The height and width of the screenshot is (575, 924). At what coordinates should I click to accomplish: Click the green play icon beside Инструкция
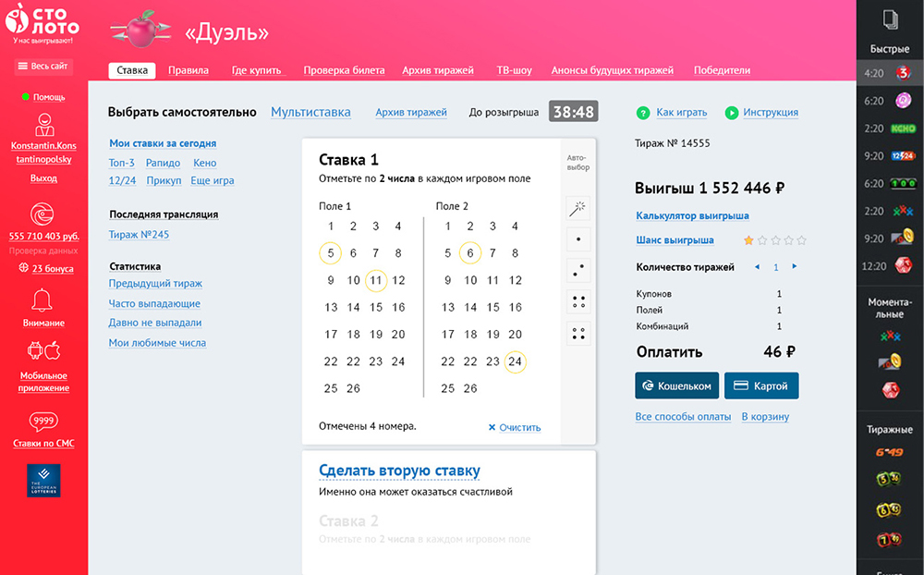732,113
